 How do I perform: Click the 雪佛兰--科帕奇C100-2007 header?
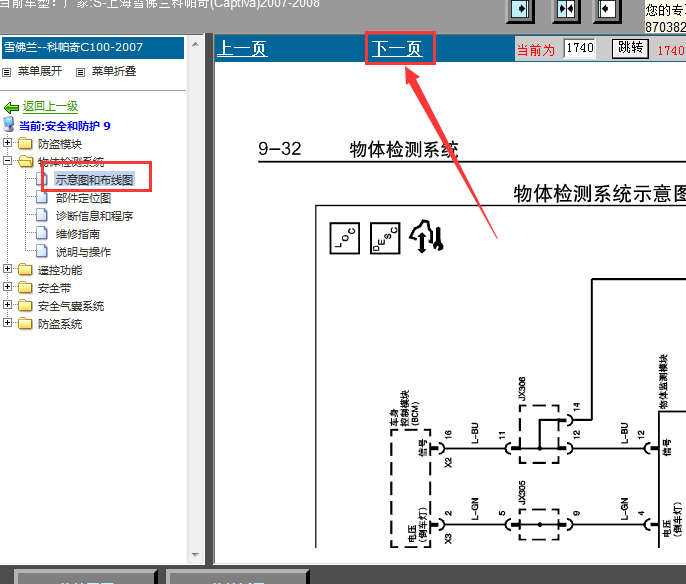coord(93,47)
